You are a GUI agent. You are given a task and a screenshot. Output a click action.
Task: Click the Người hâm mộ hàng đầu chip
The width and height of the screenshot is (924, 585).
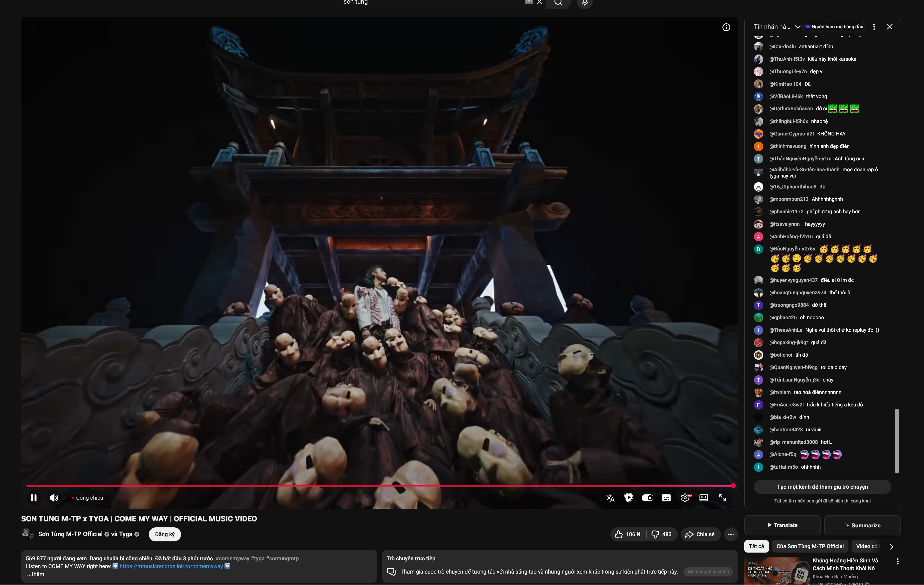point(834,27)
